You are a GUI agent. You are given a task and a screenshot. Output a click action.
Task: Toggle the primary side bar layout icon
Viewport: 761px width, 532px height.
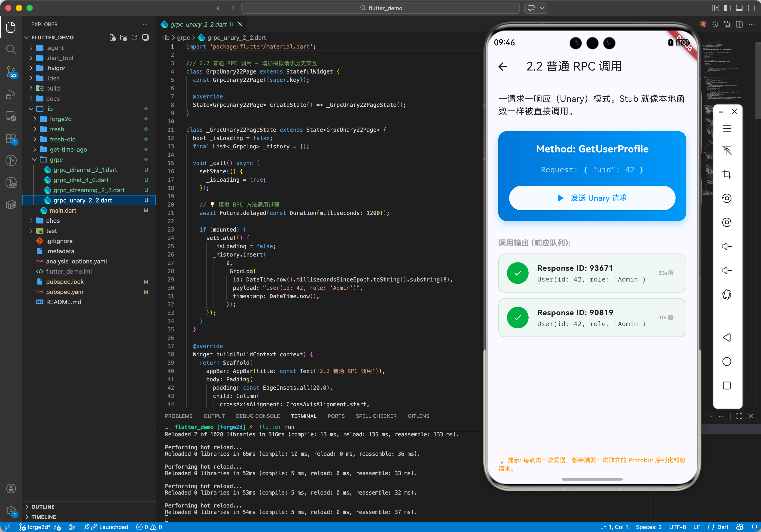pos(727,8)
